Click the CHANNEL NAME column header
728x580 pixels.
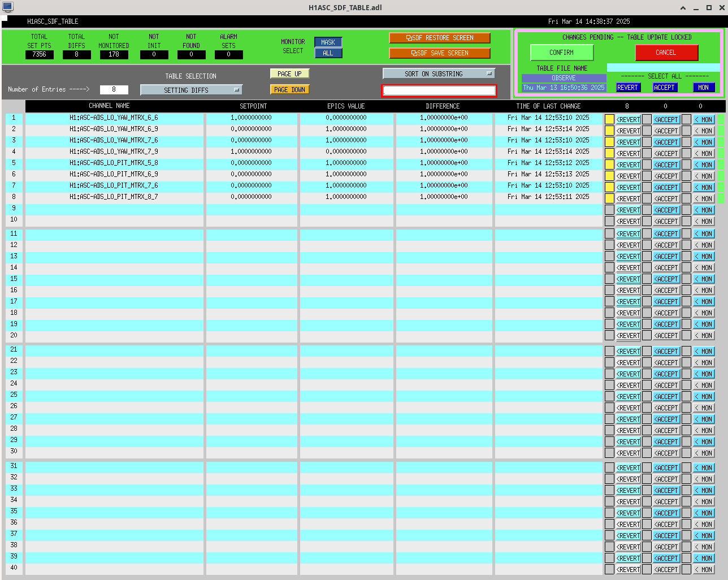pos(109,106)
